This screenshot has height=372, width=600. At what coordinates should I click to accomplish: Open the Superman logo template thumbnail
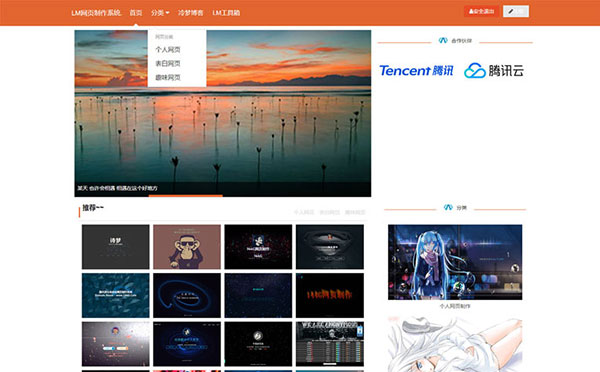tap(330, 247)
